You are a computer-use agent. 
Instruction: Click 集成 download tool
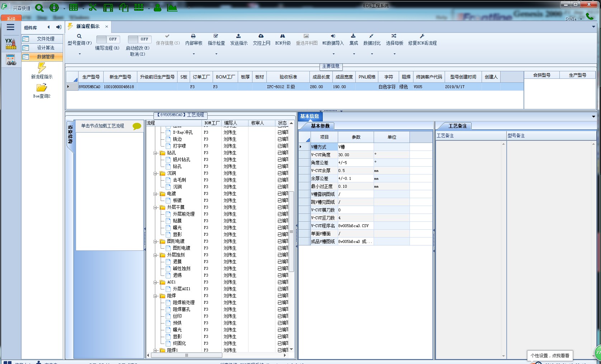click(354, 40)
